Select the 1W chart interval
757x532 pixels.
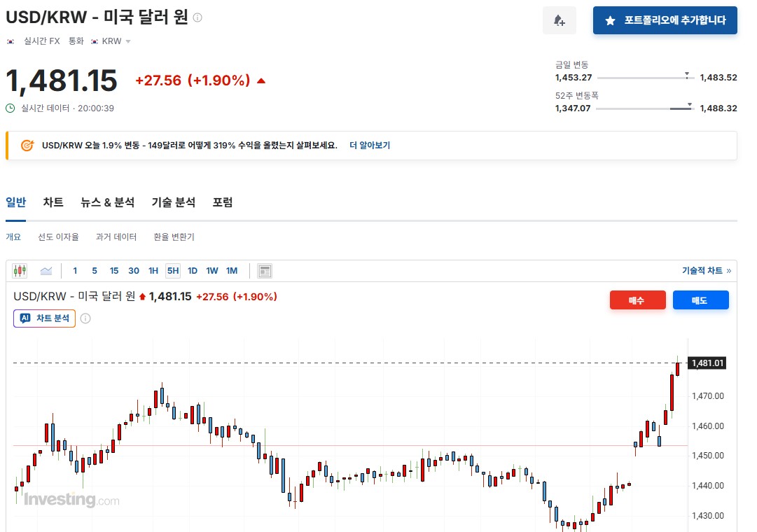(x=211, y=271)
